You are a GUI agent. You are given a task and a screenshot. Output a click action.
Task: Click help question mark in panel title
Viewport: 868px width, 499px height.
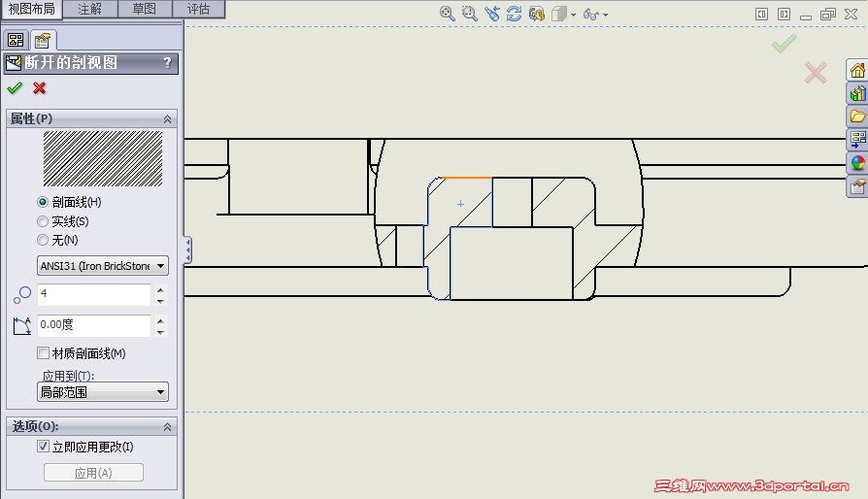167,62
